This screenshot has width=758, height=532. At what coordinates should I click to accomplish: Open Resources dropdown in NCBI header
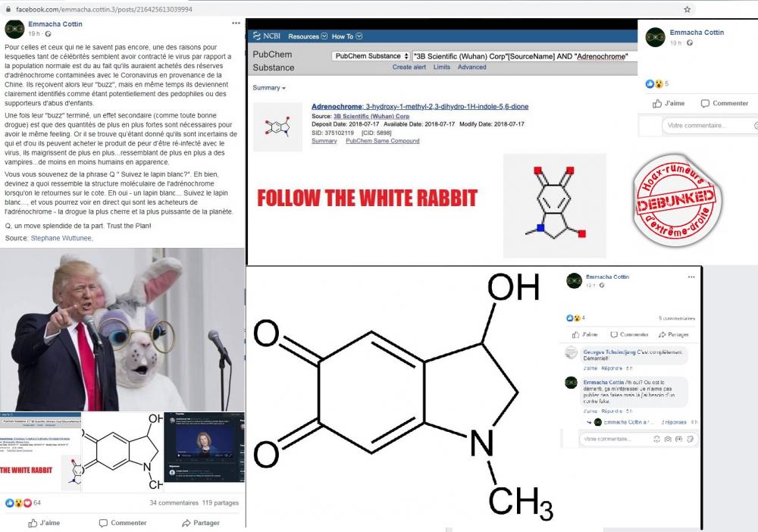point(308,36)
